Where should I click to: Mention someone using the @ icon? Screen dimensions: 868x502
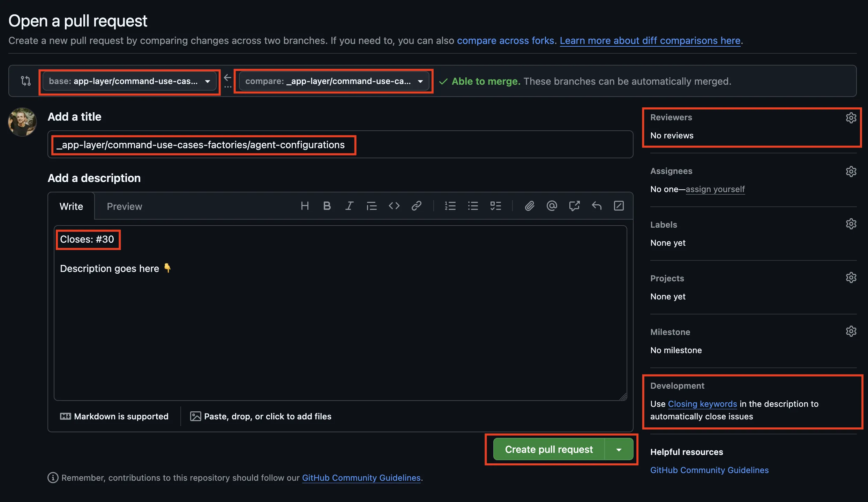point(552,206)
